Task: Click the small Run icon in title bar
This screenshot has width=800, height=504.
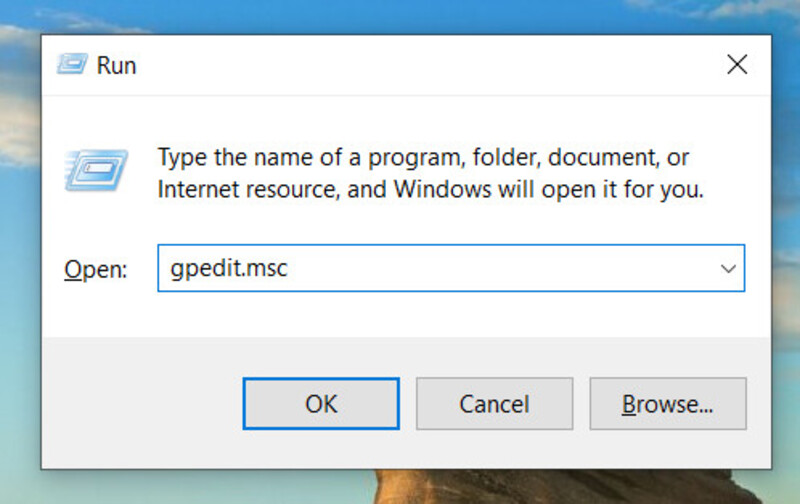Action: (72, 64)
